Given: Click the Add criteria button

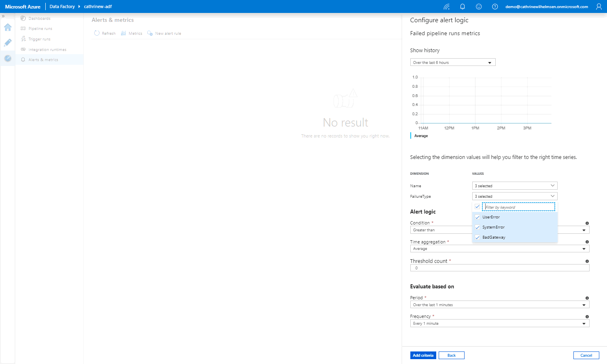Looking at the screenshot, I should (x=423, y=356).
